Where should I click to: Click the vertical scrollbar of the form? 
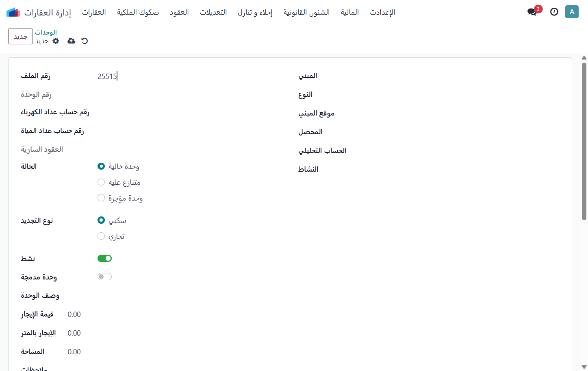(584, 141)
